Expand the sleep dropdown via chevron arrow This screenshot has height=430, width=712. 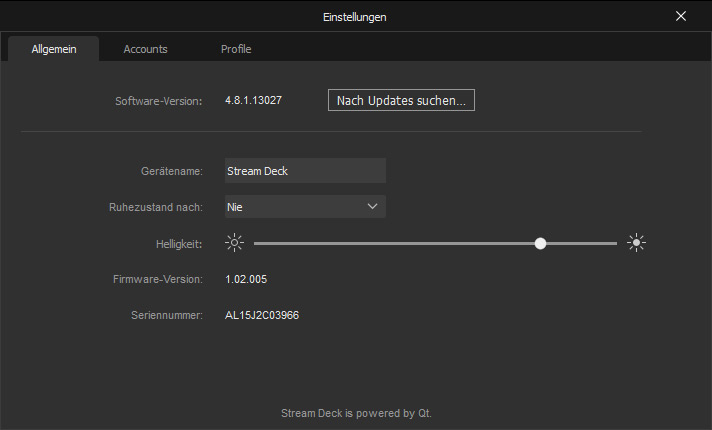[372, 207]
